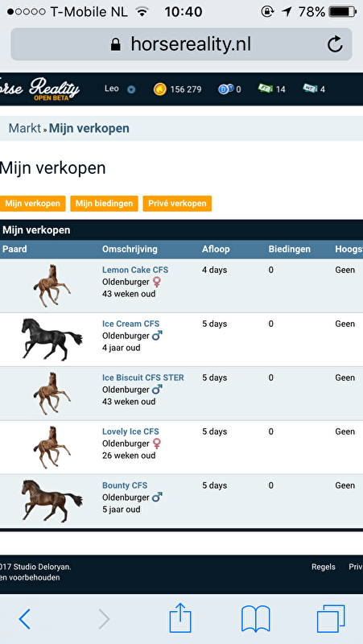Click the female symbol beside Lovely Ice CFS
Viewport: 363px width, 644px height.
pos(157,444)
